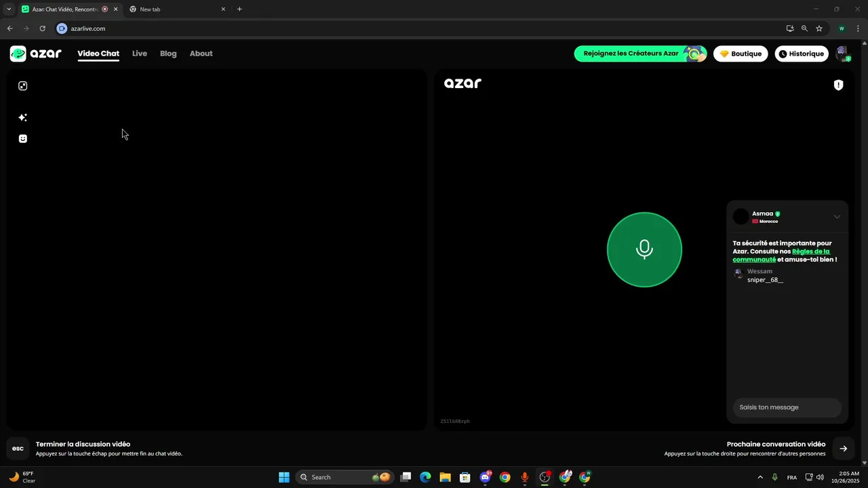Reload the page with refresh icon
868x488 pixels.
tap(42, 28)
